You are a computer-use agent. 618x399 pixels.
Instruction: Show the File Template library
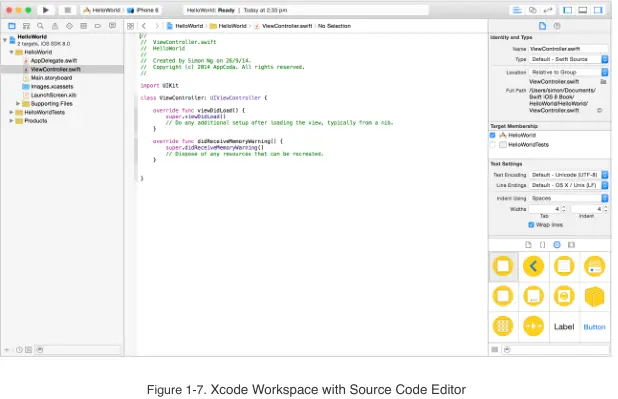click(x=528, y=245)
